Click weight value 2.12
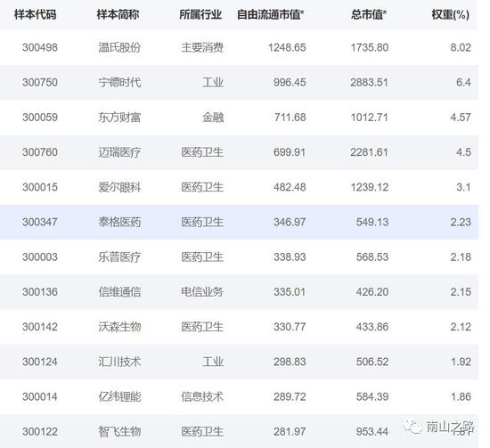Image resolution: width=490 pixels, height=448 pixels. (x=461, y=327)
